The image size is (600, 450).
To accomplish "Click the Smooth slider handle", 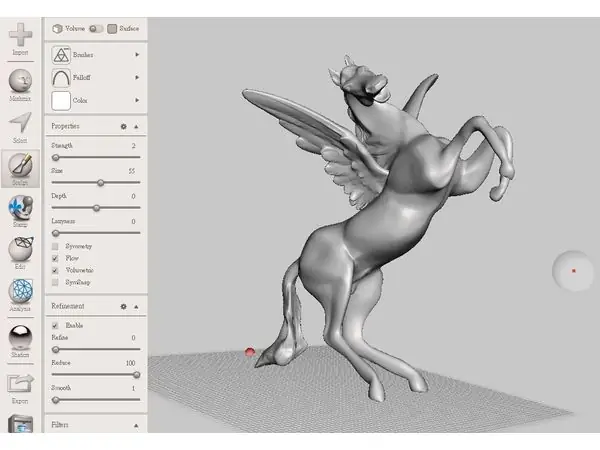I will click(x=56, y=400).
